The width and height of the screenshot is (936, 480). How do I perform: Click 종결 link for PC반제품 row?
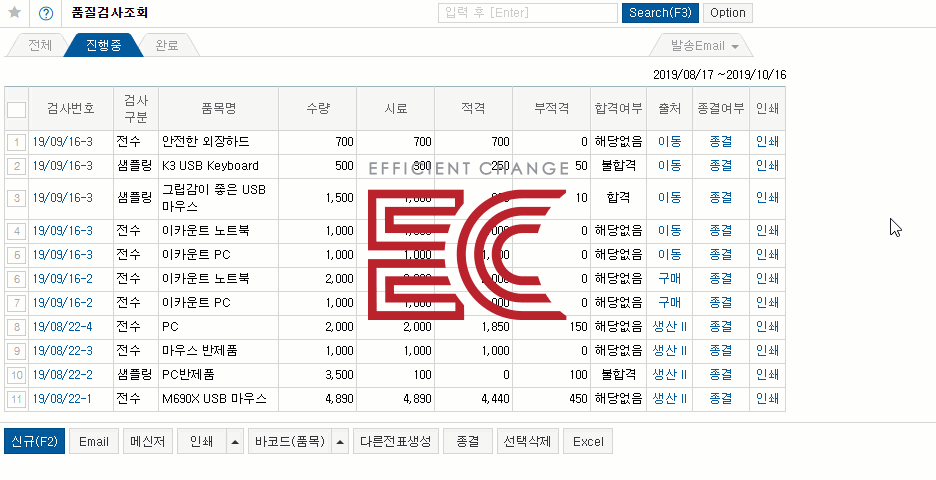click(721, 375)
